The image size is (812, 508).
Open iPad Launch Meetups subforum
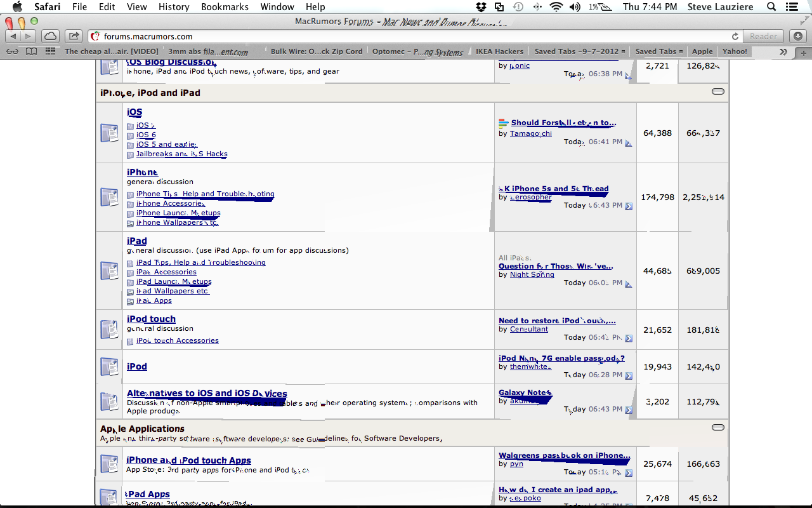click(174, 281)
